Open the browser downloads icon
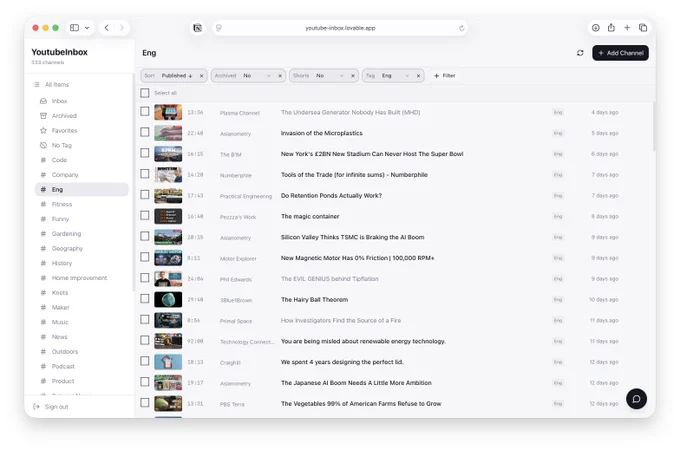Image resolution: width=680 pixels, height=450 pixels. pos(595,28)
